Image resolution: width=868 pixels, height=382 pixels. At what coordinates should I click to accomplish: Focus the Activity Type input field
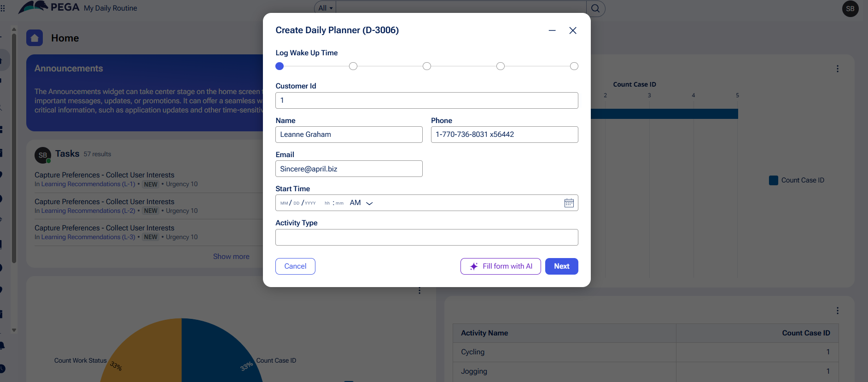click(x=426, y=237)
